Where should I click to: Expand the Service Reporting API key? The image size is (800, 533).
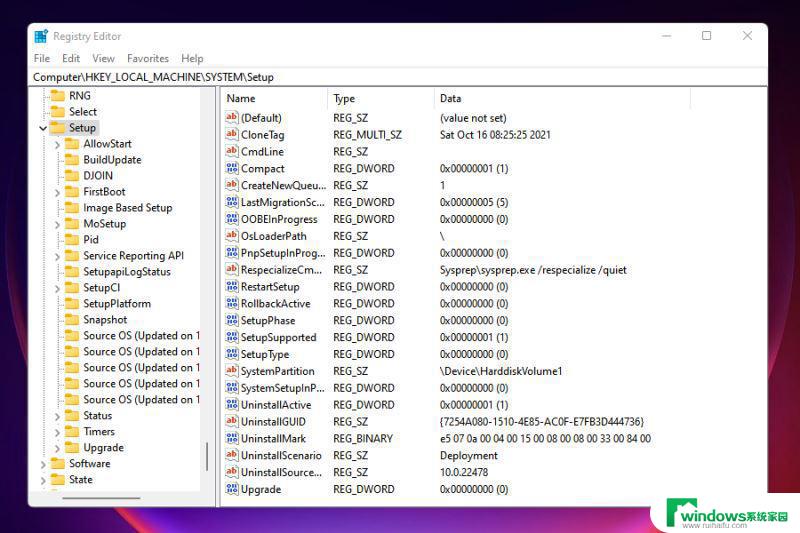(x=57, y=257)
